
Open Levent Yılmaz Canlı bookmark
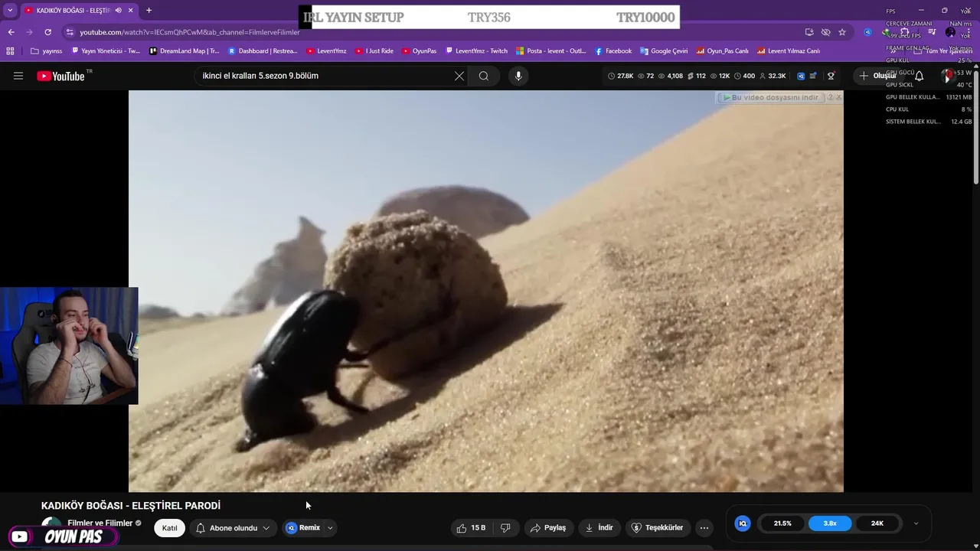click(788, 51)
